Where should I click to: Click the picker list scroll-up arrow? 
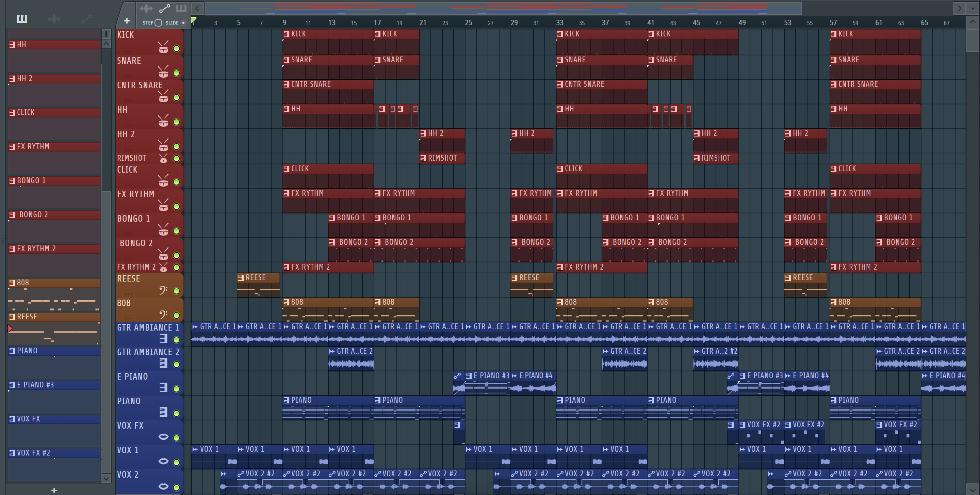coord(107,44)
